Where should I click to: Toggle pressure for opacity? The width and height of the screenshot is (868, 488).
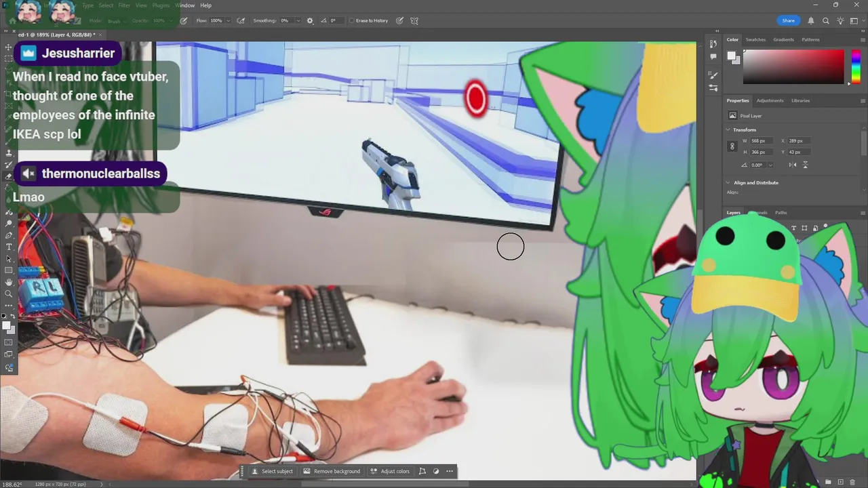tap(184, 21)
